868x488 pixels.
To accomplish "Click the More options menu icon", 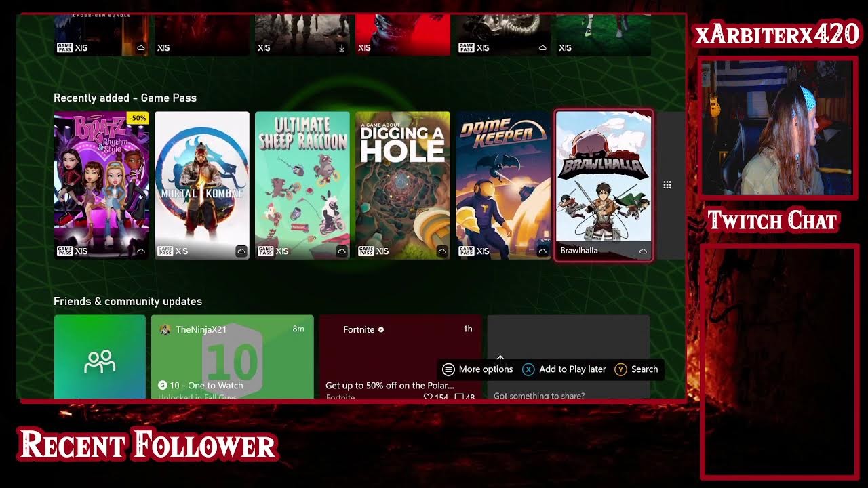I will point(448,369).
